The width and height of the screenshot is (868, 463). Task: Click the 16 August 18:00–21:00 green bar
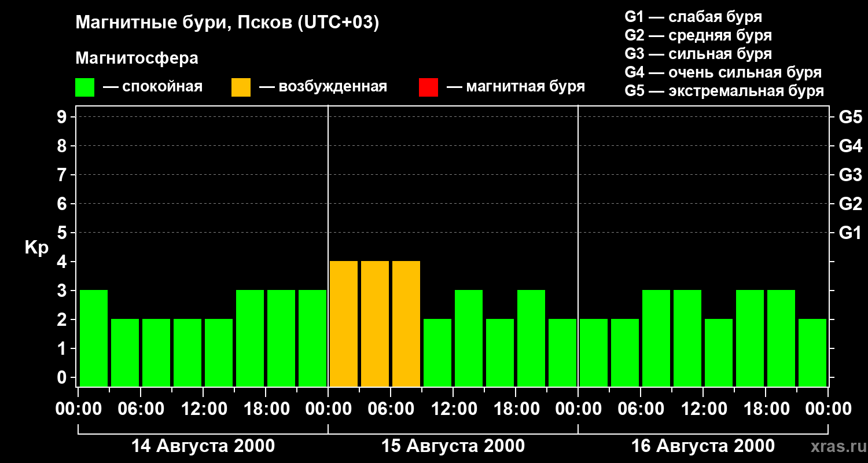pos(781,338)
